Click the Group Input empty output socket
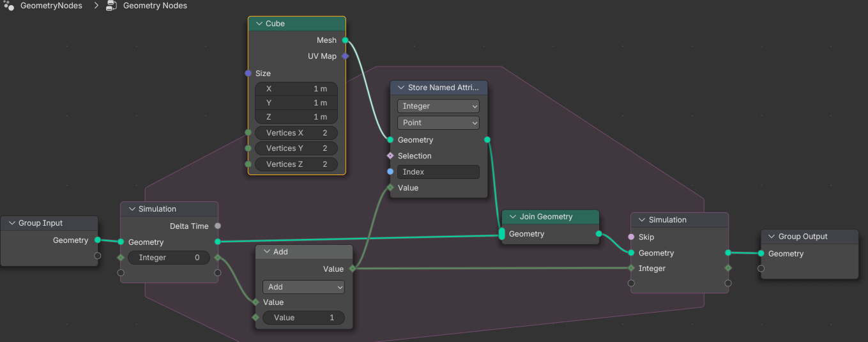 click(97, 256)
